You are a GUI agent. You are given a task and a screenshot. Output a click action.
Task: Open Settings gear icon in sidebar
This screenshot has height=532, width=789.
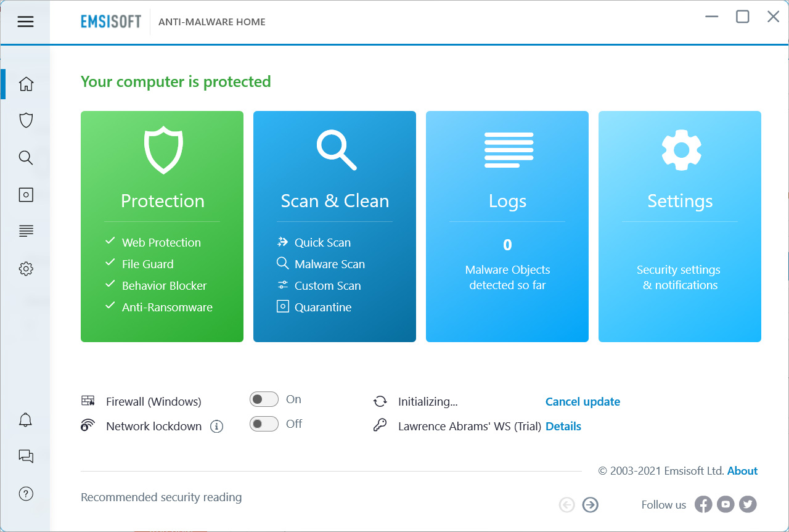pos(26,269)
